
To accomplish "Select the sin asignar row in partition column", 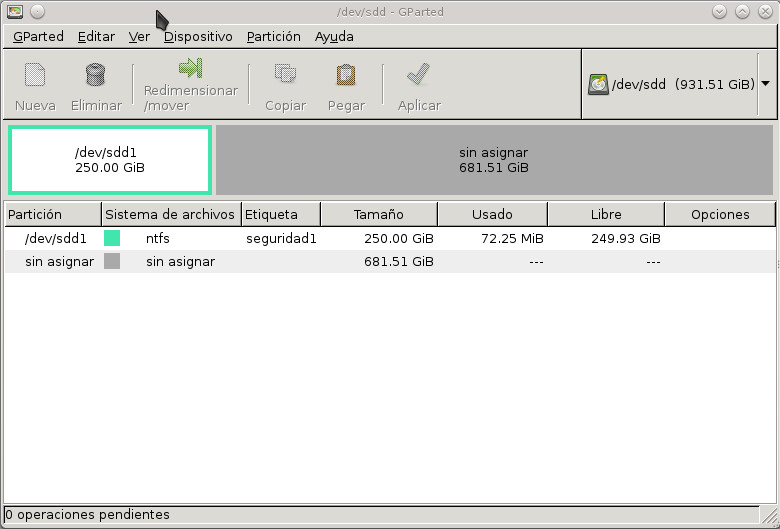I will click(x=59, y=261).
